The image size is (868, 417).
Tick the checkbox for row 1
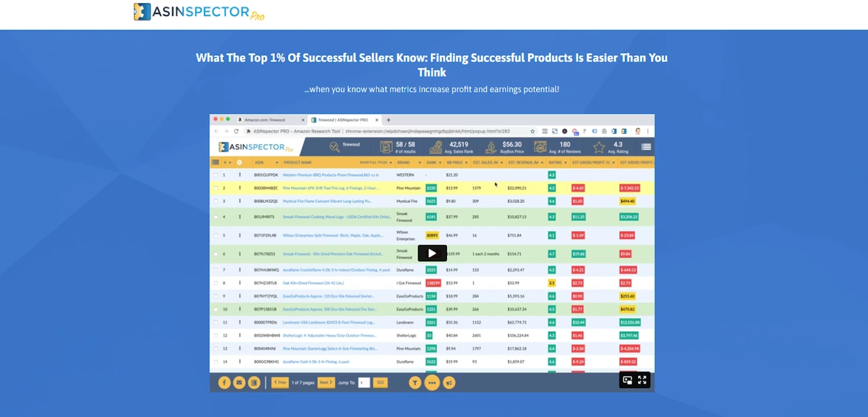[215, 174]
